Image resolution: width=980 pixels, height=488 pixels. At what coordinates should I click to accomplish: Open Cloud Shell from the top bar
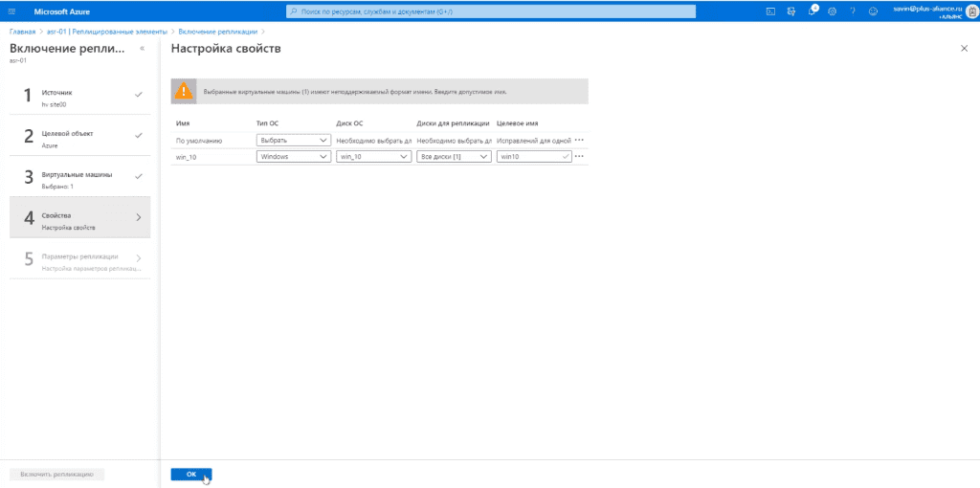tap(771, 11)
